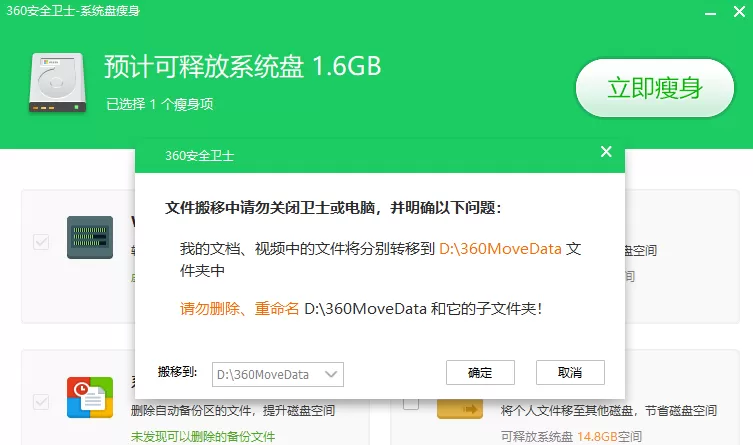This screenshot has width=753, height=445.
Task: Confirm with the 确定 button
Action: pyautogui.click(x=480, y=373)
